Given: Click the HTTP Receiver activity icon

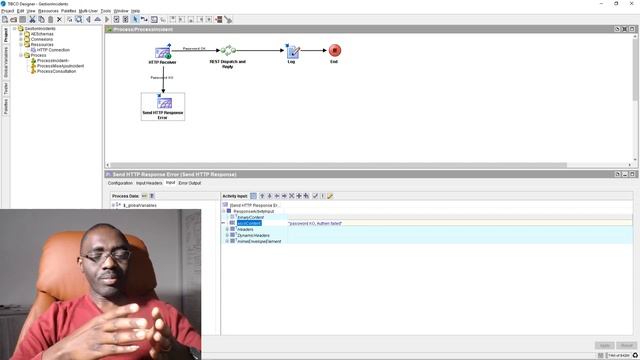Looking at the screenshot, I should tap(162, 52).
